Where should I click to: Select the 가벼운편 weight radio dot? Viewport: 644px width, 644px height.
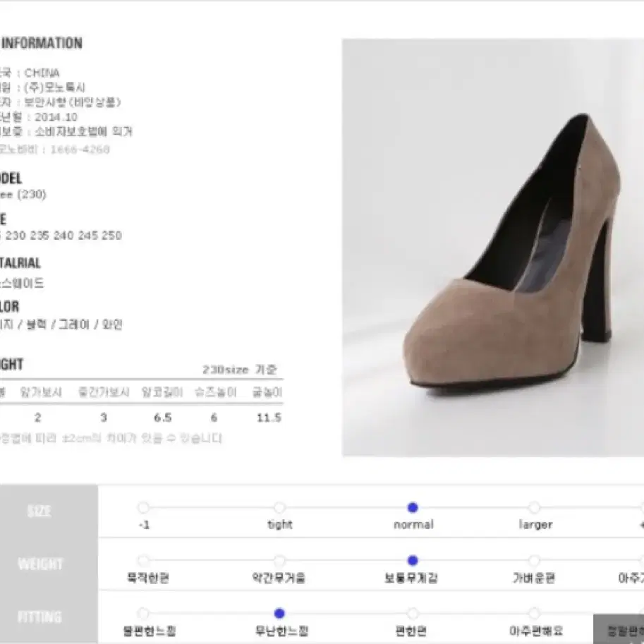coord(534,561)
